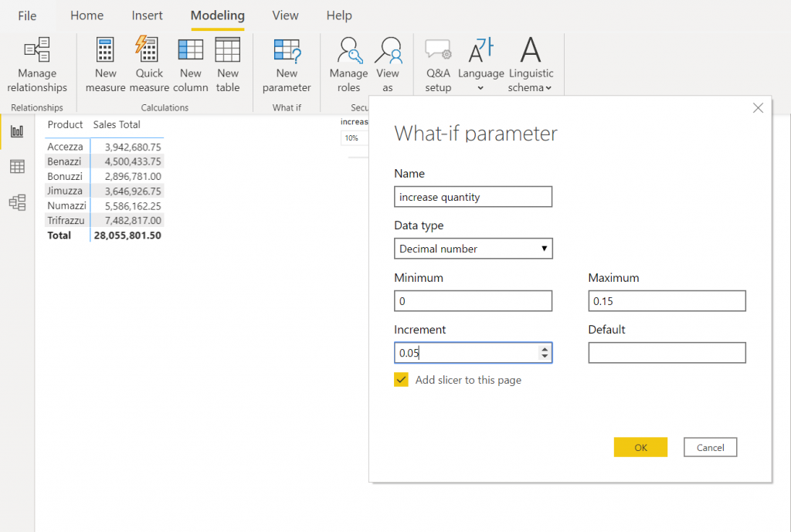Open Model view from left sidebar
The image size is (791, 532).
tap(17, 202)
